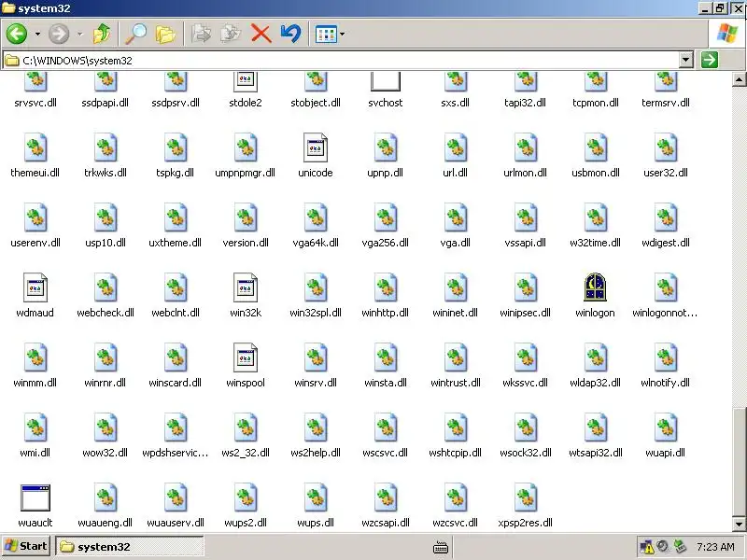Select the stdole2 file icon
This screenshot has width=747, height=560.
[246, 81]
